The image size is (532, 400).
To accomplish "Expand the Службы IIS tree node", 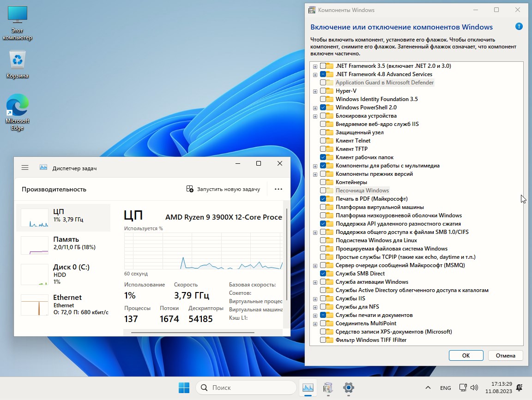I will (x=315, y=299).
